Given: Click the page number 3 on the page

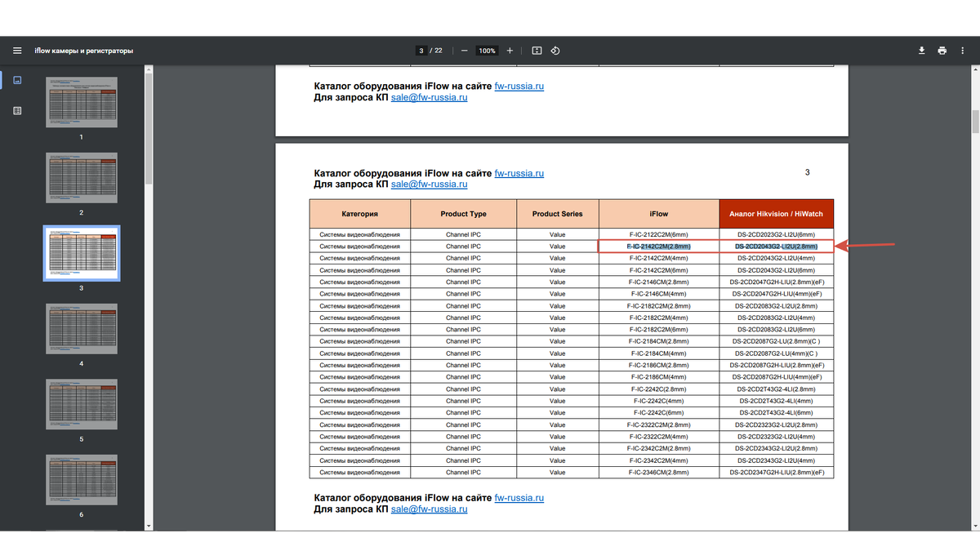Looking at the screenshot, I should coord(808,172).
